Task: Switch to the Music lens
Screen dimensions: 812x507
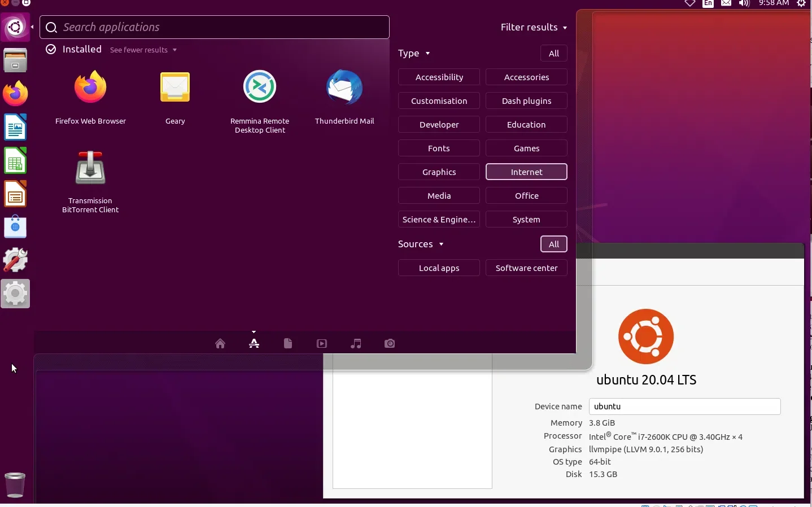Action: 356,343
